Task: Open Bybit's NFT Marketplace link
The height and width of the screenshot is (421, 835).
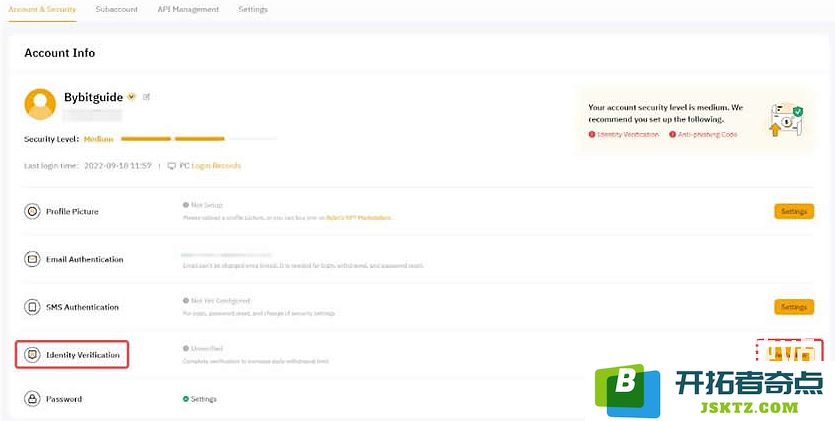Action: point(358,218)
